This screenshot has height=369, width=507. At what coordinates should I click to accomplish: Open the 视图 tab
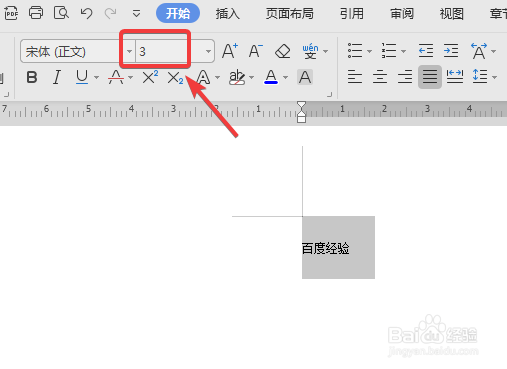click(x=451, y=14)
